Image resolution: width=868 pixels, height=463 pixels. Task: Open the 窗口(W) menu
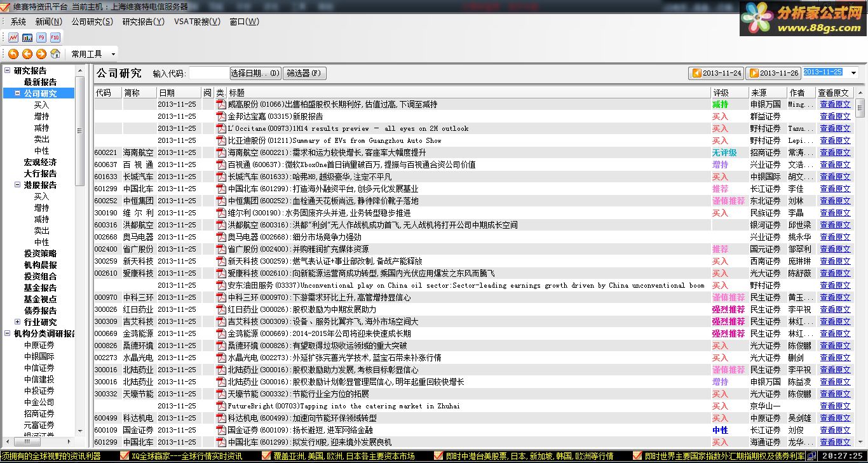[x=245, y=22]
